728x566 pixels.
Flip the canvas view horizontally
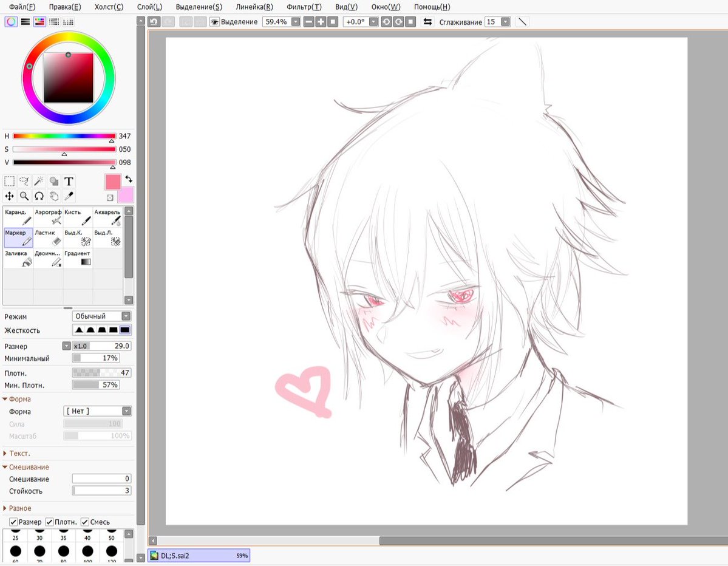[427, 22]
